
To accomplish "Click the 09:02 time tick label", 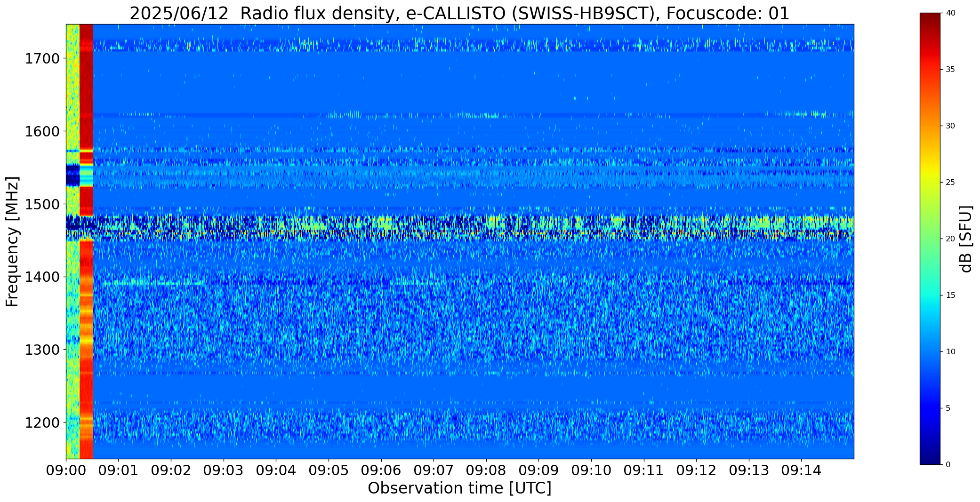I will tap(171, 470).
